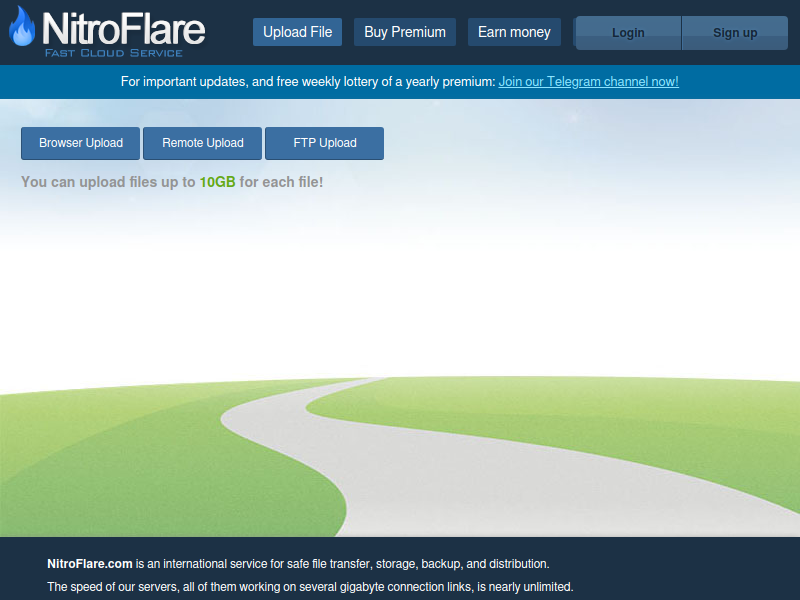Screen dimensions: 800x600
Task: Open the Earn money page
Action: point(514,32)
